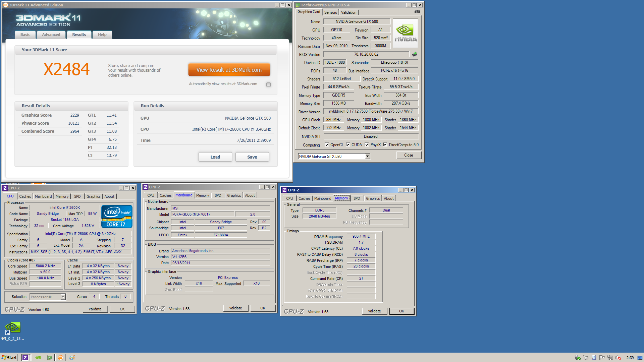Click the GPU-Z title bar icon
This screenshot has width=644, height=362.
point(298,5)
